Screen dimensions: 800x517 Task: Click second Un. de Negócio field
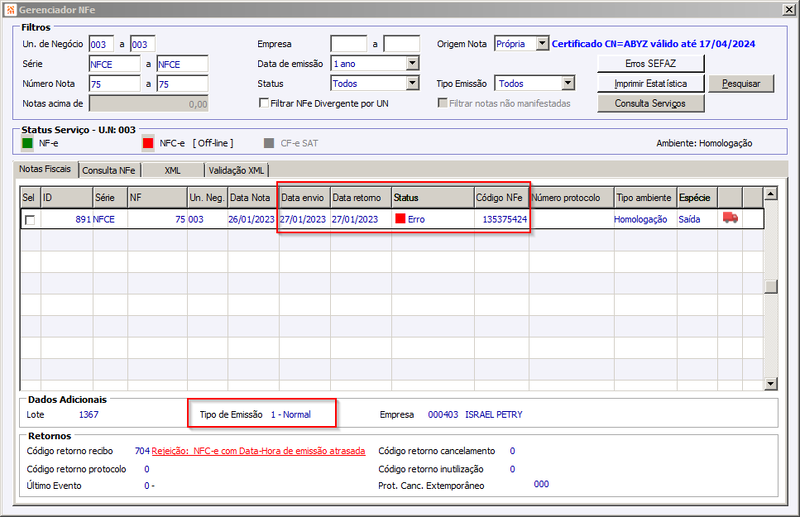point(142,44)
